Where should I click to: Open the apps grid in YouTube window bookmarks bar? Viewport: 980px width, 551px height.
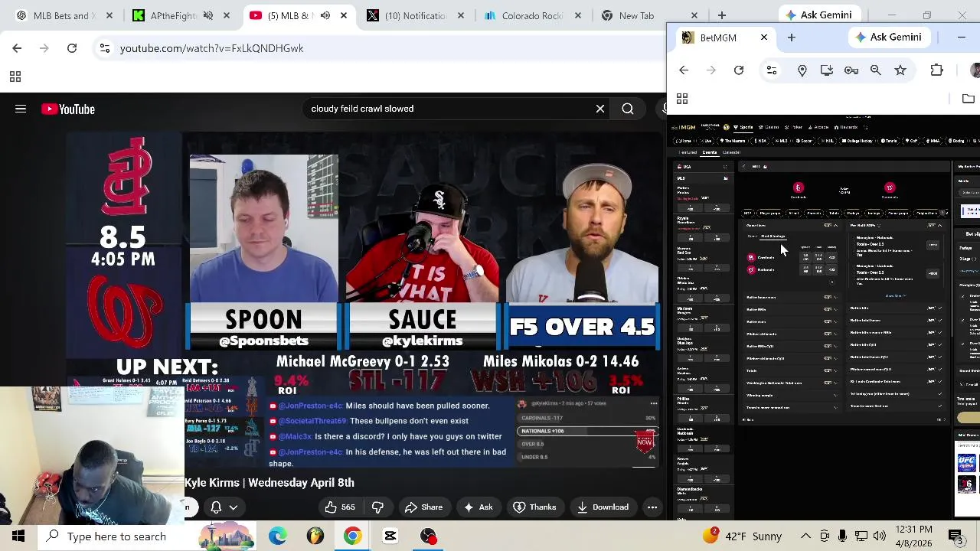15,77
